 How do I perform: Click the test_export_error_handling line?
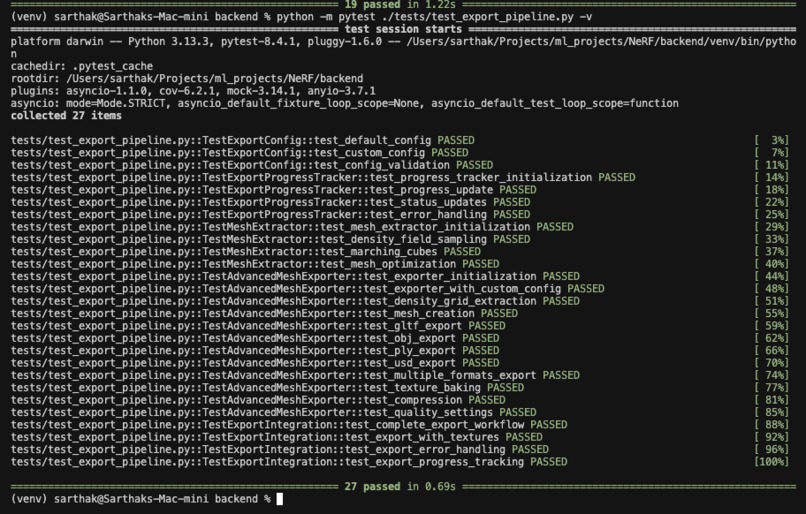pos(280,449)
